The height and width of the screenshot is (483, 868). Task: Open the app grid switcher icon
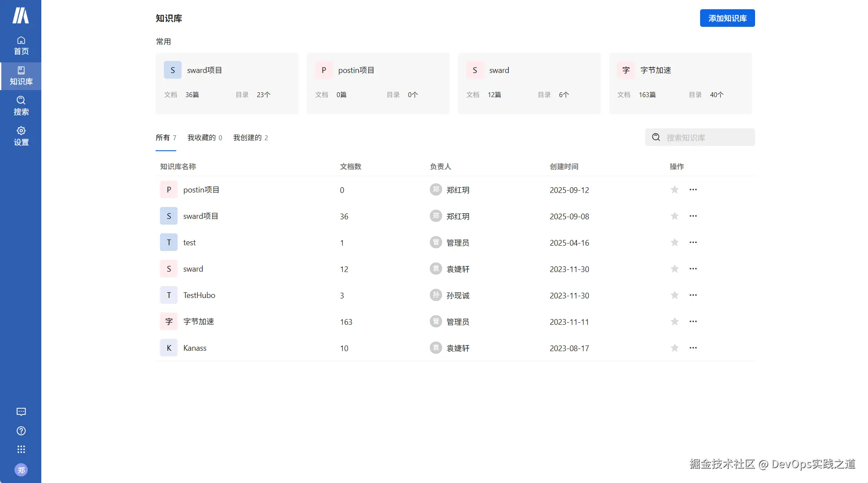click(x=21, y=449)
